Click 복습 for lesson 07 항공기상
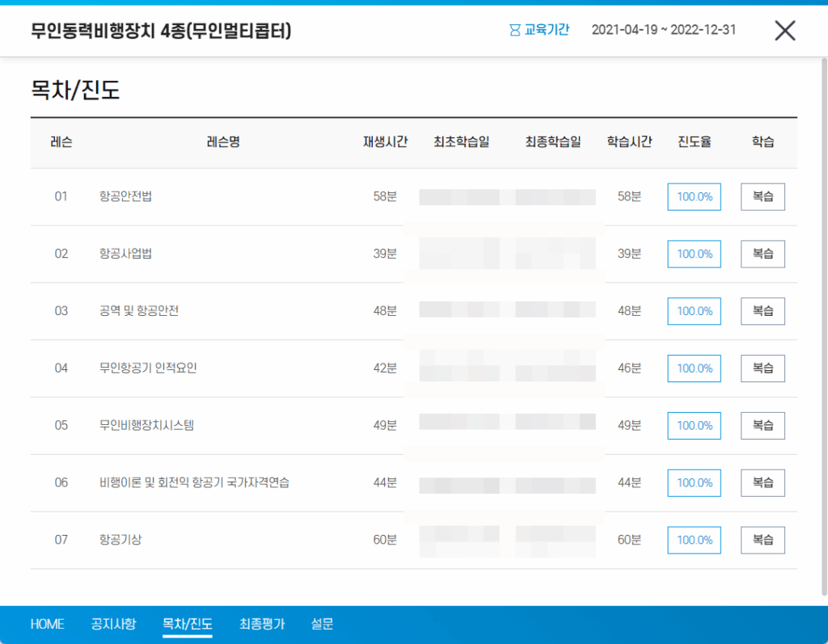 (762, 540)
